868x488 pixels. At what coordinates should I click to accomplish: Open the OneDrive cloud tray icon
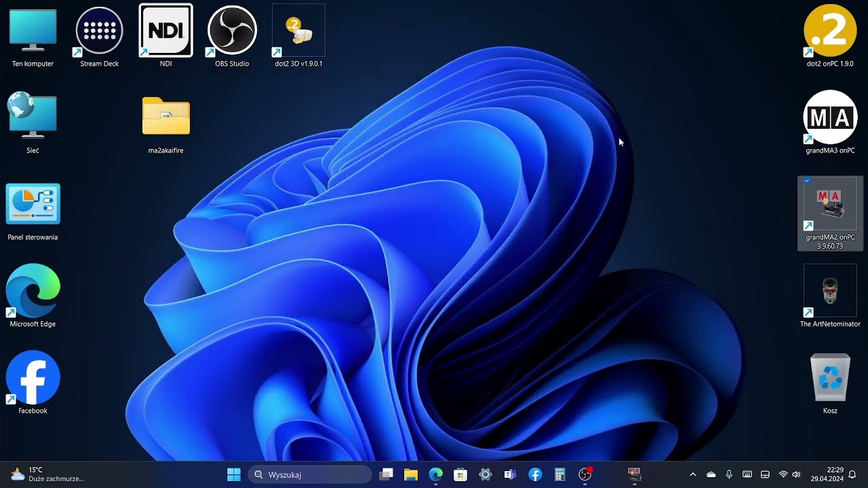coord(711,474)
